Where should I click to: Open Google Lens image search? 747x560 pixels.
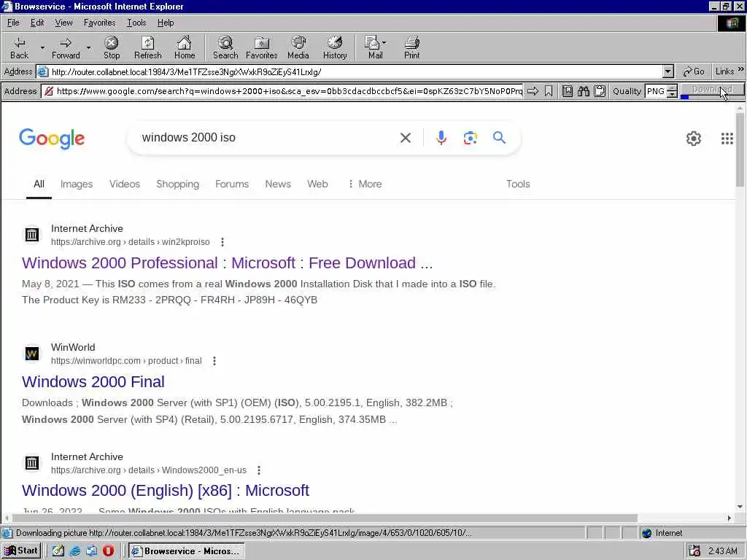pos(471,138)
